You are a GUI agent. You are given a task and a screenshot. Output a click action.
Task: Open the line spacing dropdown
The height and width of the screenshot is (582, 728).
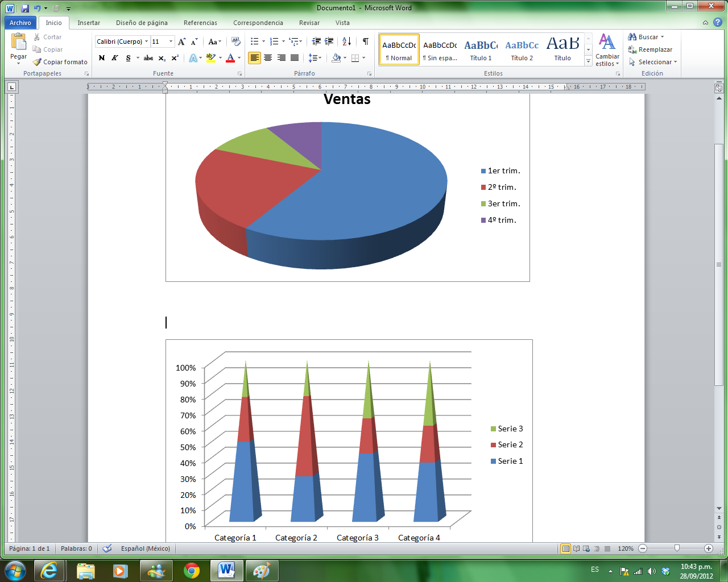(315, 58)
